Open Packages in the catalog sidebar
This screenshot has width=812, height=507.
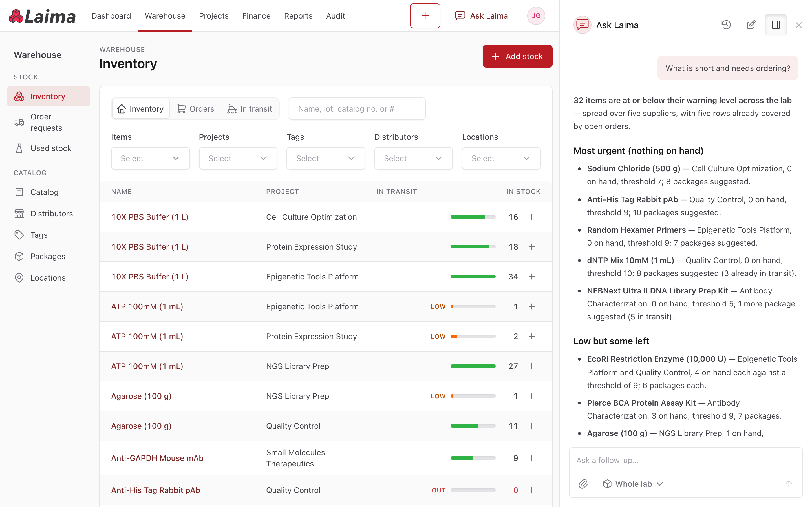tap(48, 257)
